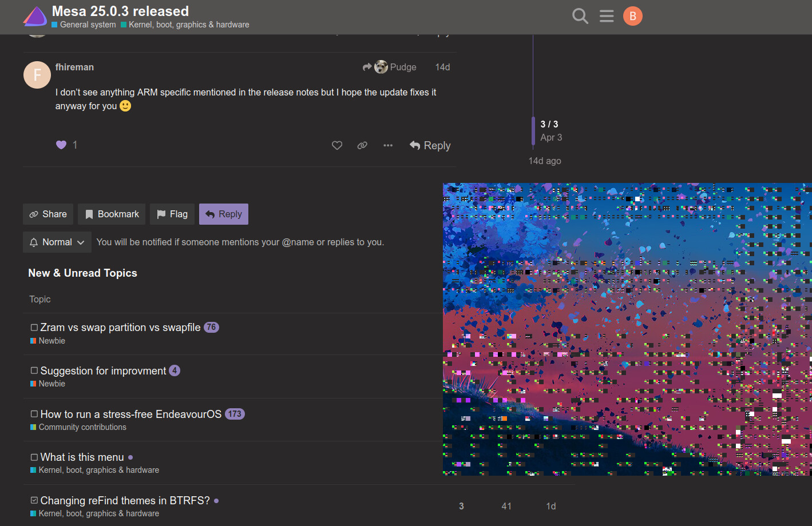
Task: Open Newbie category under Zram topic
Action: (47, 341)
